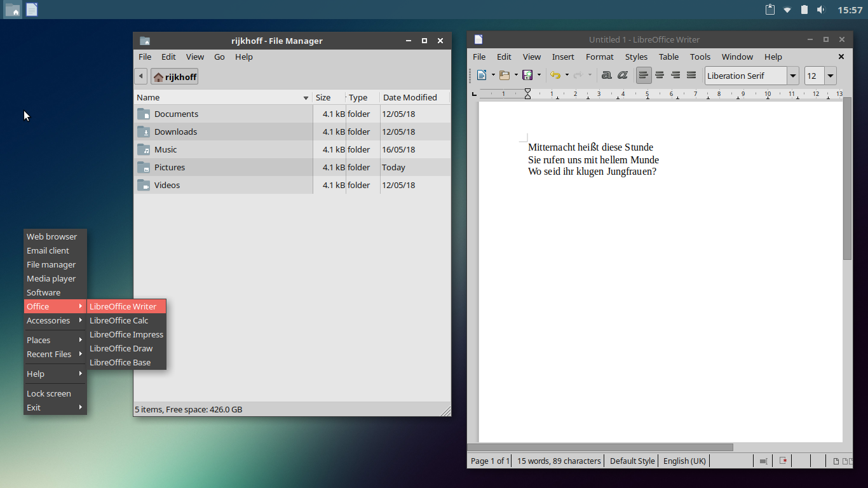
Task: Expand the Open file dropdown arrow
Action: [516, 75]
